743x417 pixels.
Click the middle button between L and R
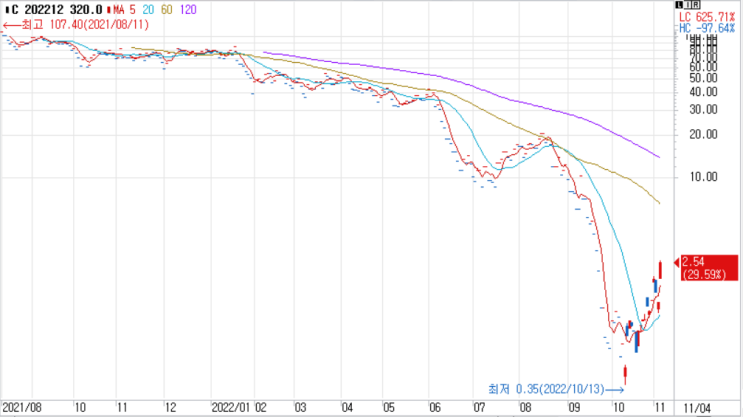[x=688, y=5]
